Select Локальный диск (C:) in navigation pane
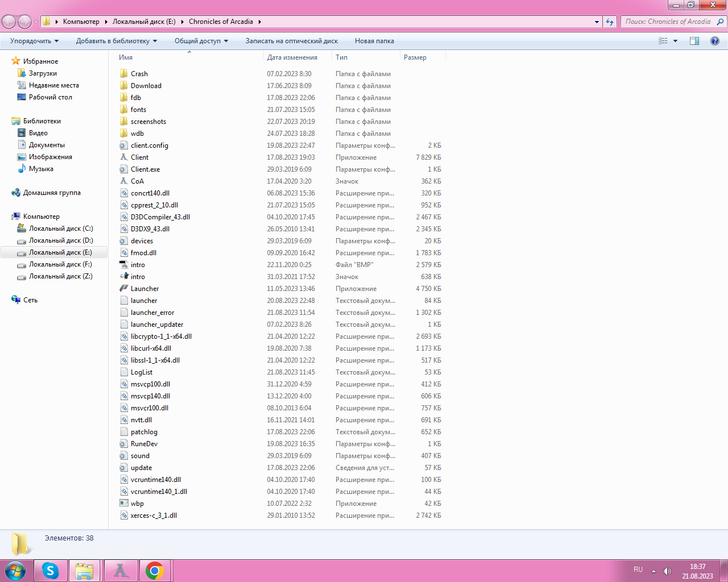The width and height of the screenshot is (728, 582). (60, 228)
